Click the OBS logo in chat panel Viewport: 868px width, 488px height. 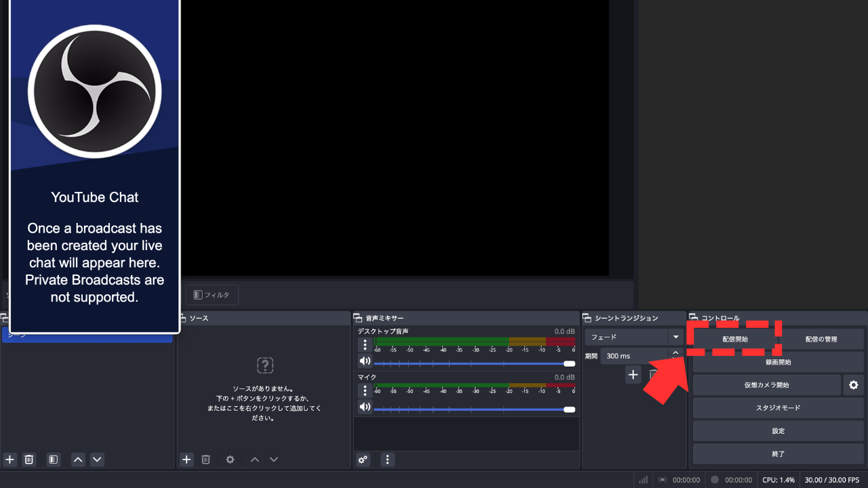tap(95, 91)
